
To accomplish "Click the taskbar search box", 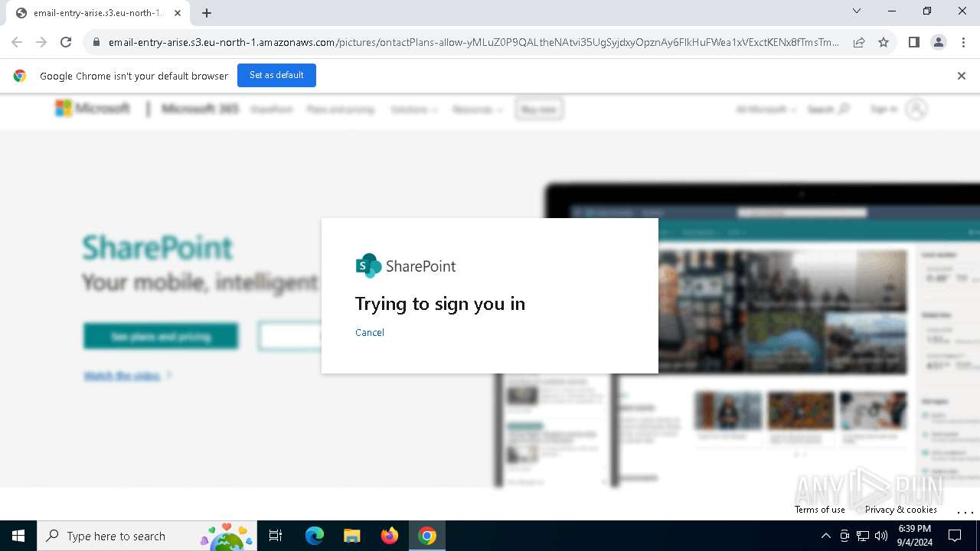I will point(147,536).
